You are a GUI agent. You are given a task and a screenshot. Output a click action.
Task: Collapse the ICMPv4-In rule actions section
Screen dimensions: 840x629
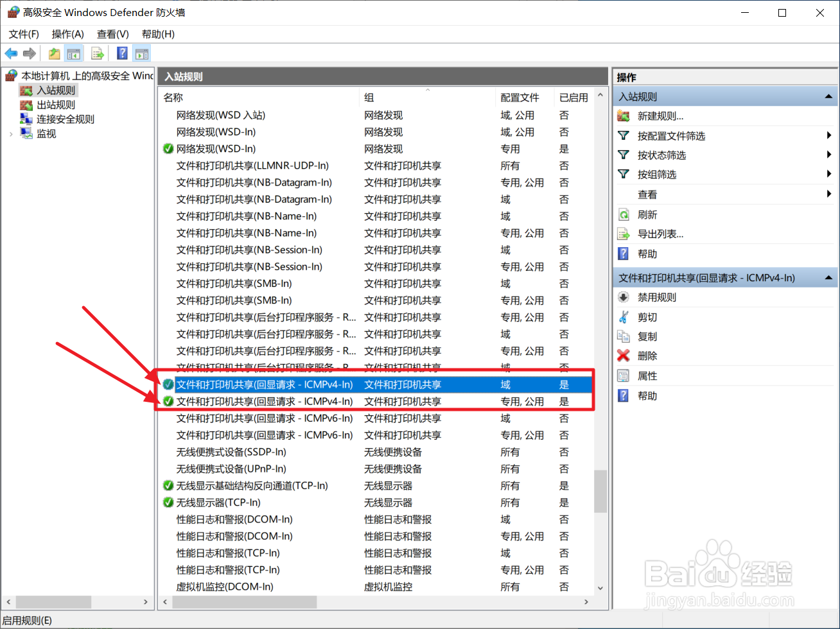click(828, 277)
